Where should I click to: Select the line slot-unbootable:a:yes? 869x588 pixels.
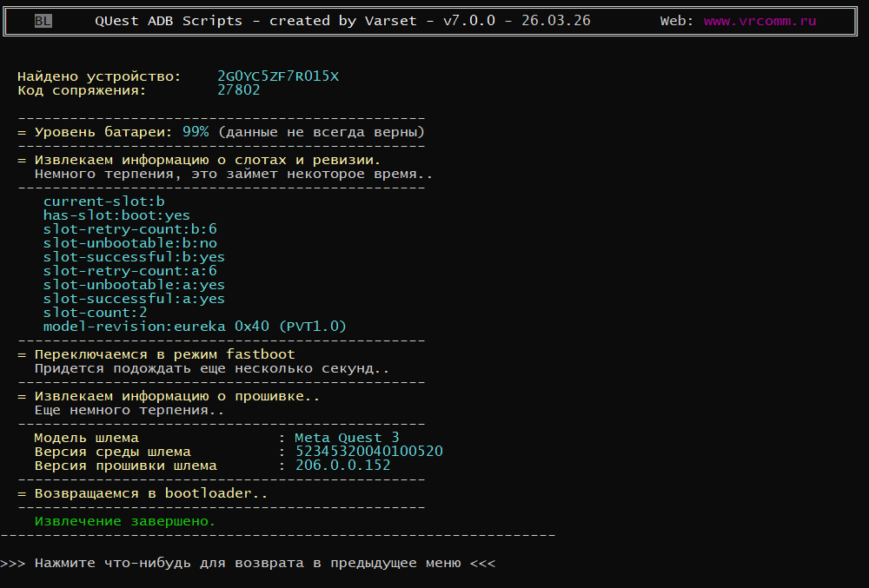pos(134,285)
